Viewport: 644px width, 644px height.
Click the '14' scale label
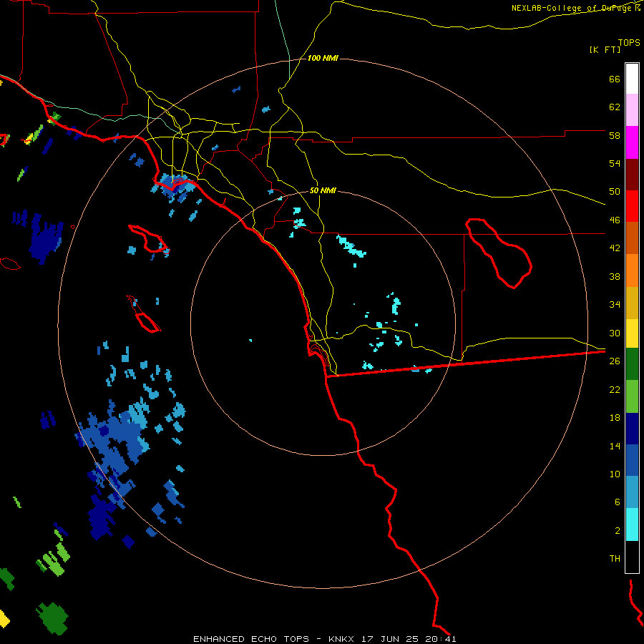615,446
